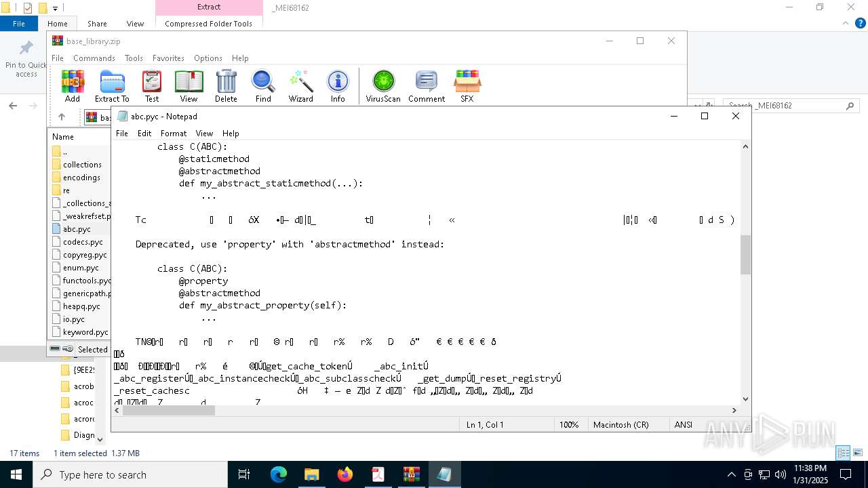The image size is (868, 488).
Task: Go back in File Explorer
Action: coord(12,106)
